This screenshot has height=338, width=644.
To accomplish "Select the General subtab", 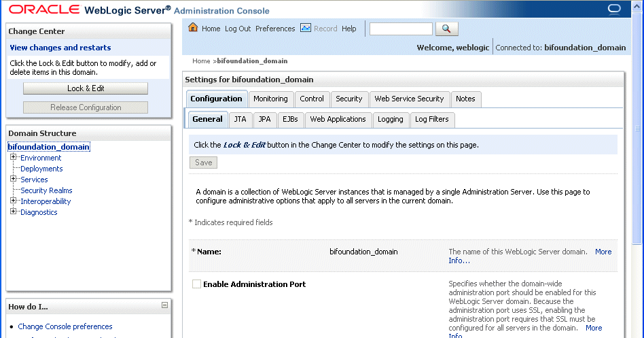I will (x=207, y=119).
